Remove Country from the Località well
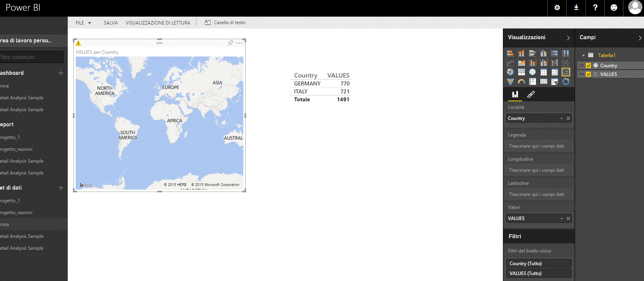The height and width of the screenshot is (281, 644). click(568, 118)
